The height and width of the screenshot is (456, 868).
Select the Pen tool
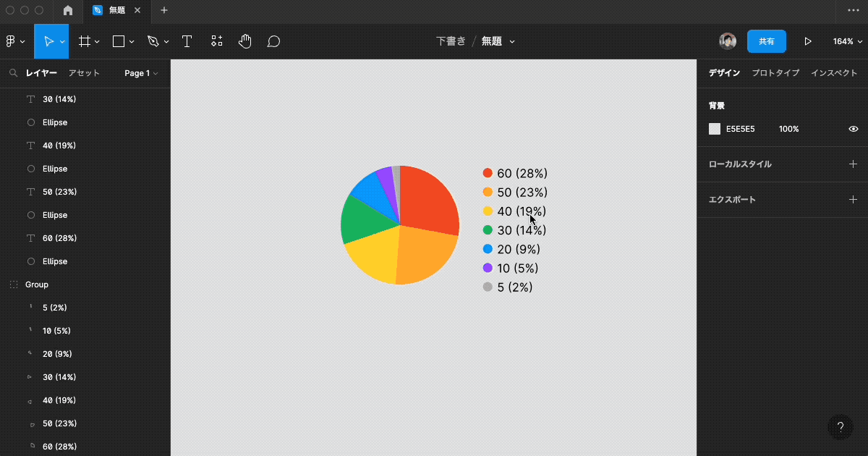[x=154, y=41]
